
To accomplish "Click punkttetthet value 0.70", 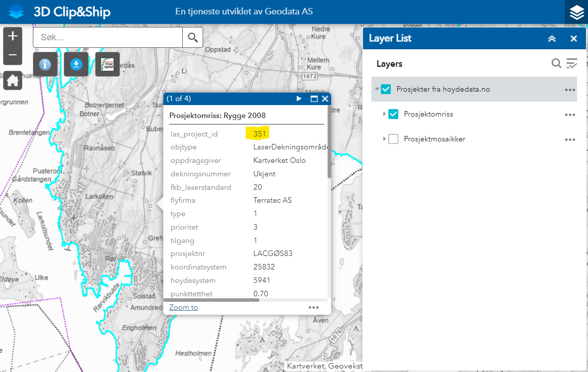I will [x=260, y=294].
